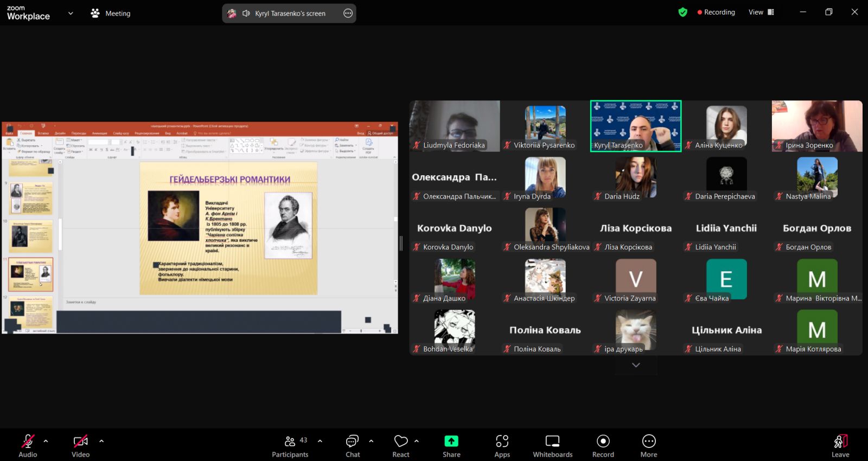Open the View layout menu
The image size is (868, 461).
[761, 12]
